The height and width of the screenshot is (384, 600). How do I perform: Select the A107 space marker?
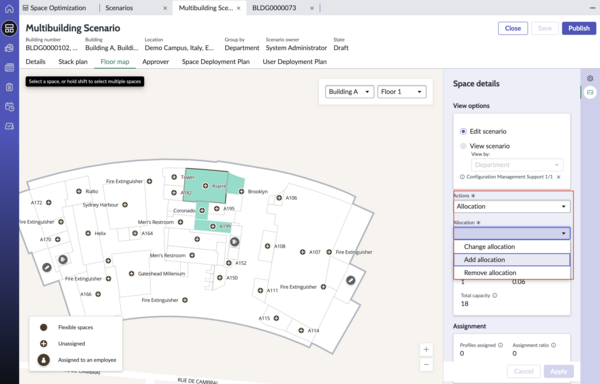[303, 252]
